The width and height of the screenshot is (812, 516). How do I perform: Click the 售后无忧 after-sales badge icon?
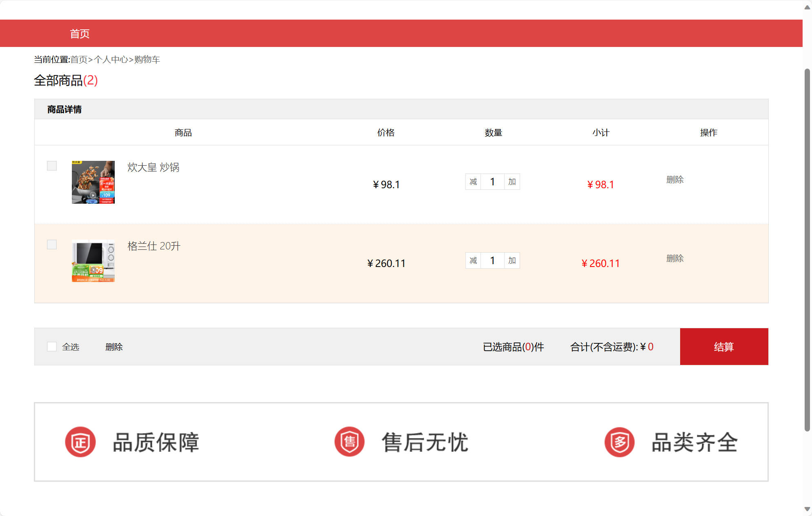[x=349, y=442]
